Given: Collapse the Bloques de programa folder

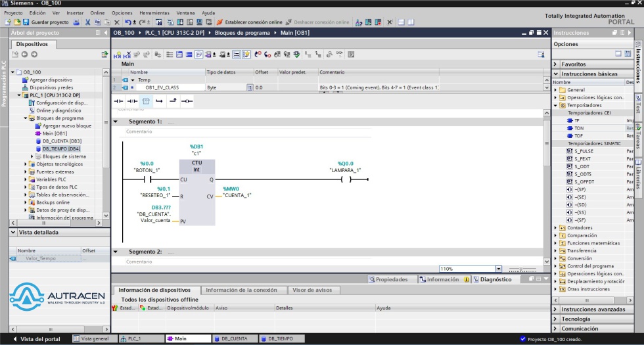Looking at the screenshot, I should click(x=26, y=118).
